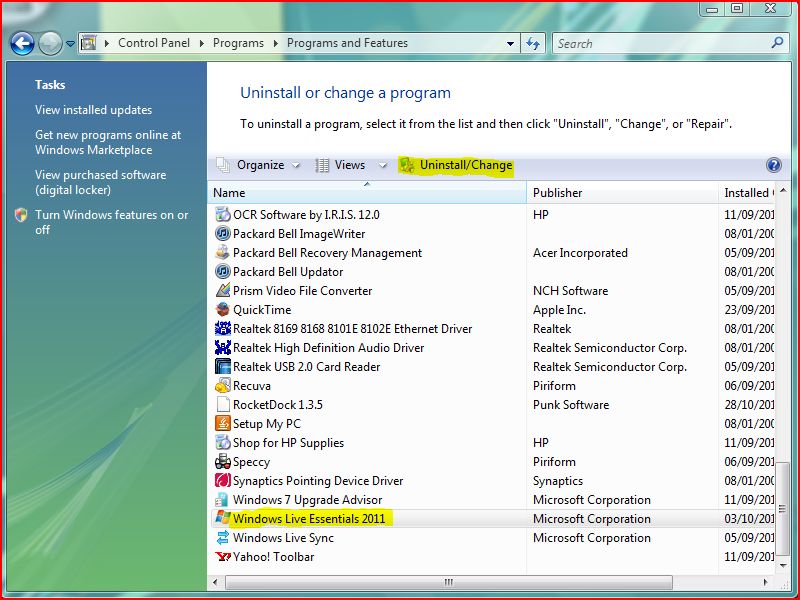
Task: Select the 'QuickTime' program name
Action: tap(262, 310)
